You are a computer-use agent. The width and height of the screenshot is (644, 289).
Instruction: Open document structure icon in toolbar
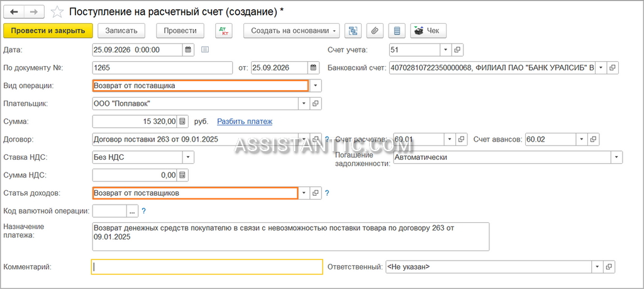pos(352,31)
